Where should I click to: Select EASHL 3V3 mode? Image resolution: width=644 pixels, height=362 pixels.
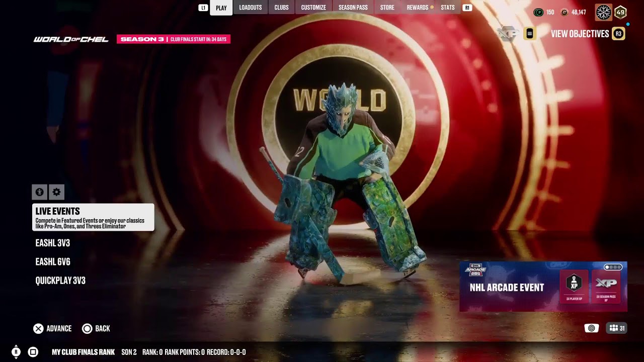pos(53,243)
